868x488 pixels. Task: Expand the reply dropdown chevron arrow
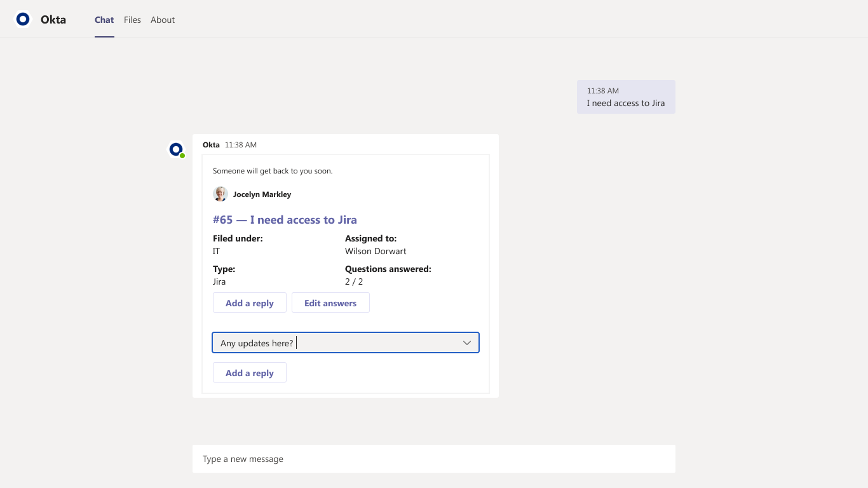467,343
